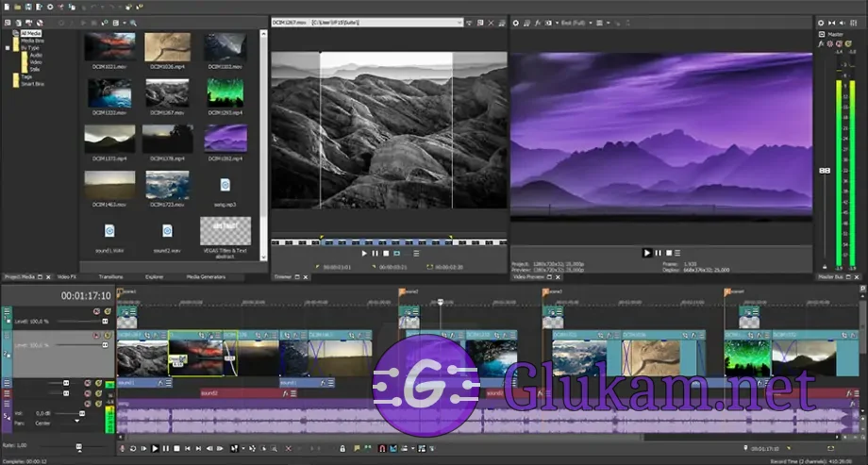Click the Video Preview FX icon
This screenshot has height=465, width=868.
click(x=537, y=22)
